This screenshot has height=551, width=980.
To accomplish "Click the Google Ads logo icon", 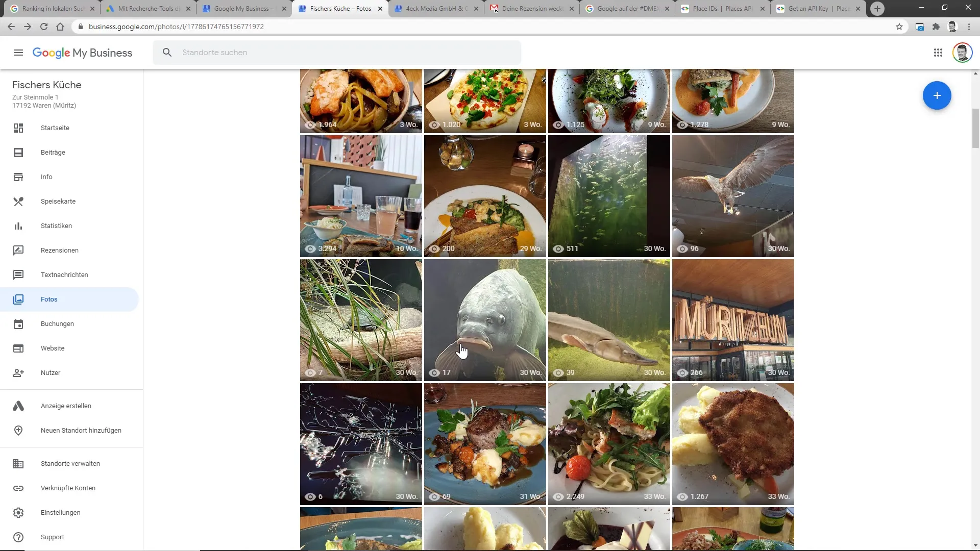I will 18,406.
